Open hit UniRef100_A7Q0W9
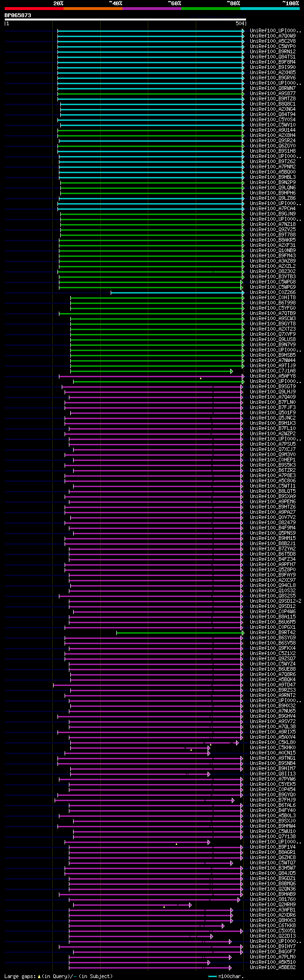This screenshot has height=980, width=304. pyautogui.click(x=273, y=36)
